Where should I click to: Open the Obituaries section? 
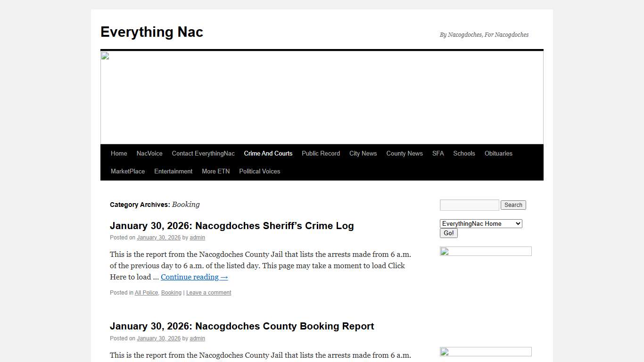click(x=498, y=153)
